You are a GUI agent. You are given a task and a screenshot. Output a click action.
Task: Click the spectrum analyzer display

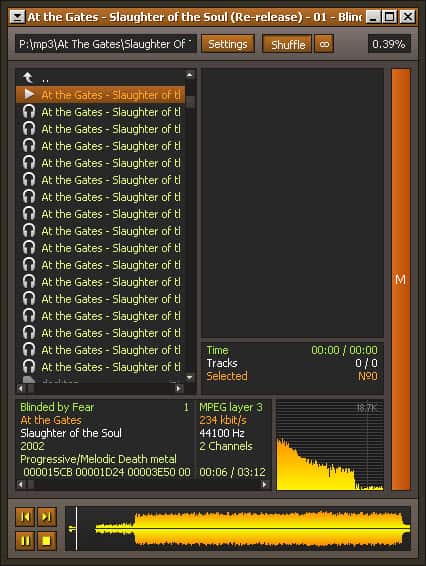tap(330, 445)
